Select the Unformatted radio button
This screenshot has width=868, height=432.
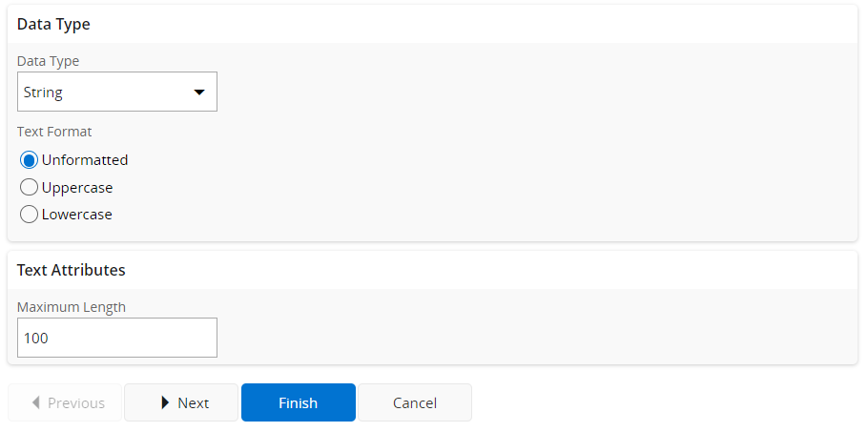[29, 160]
